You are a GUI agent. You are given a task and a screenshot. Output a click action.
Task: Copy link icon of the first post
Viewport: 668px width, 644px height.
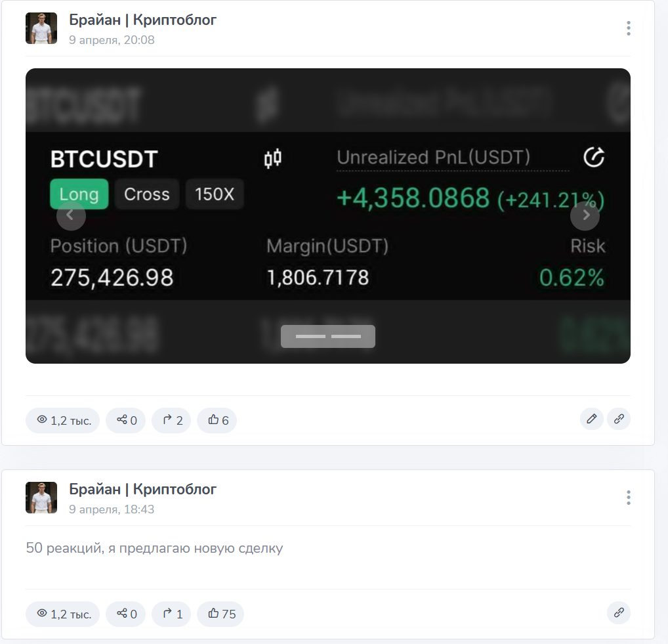pyautogui.click(x=619, y=419)
